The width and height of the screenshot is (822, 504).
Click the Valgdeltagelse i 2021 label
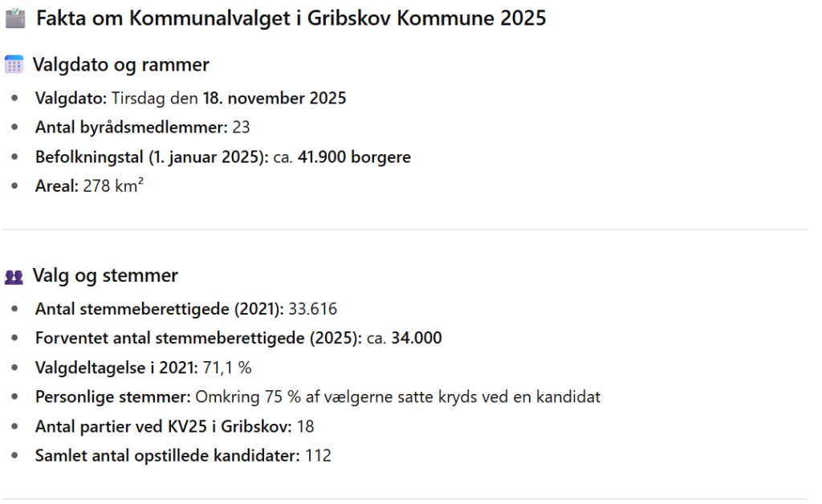click(x=116, y=368)
